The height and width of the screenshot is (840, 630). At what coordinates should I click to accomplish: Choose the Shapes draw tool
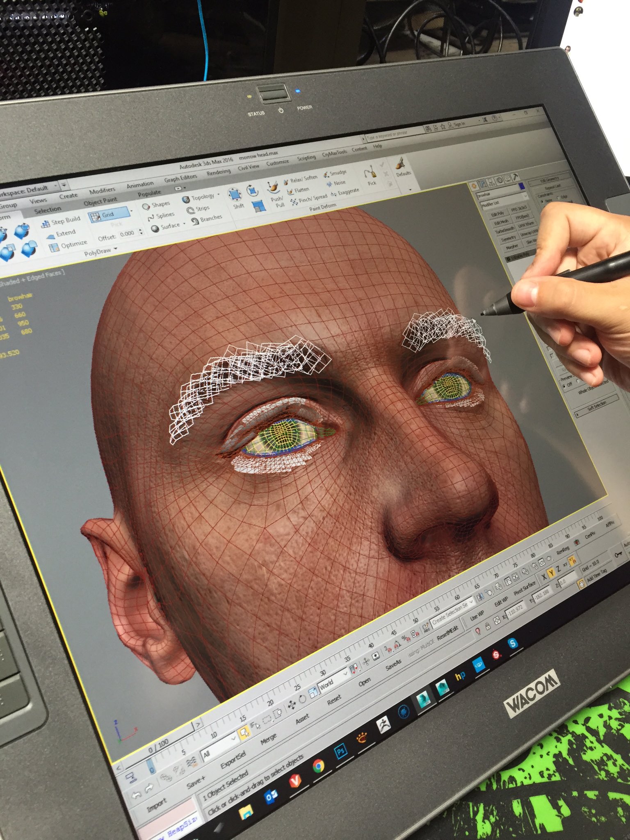(156, 205)
